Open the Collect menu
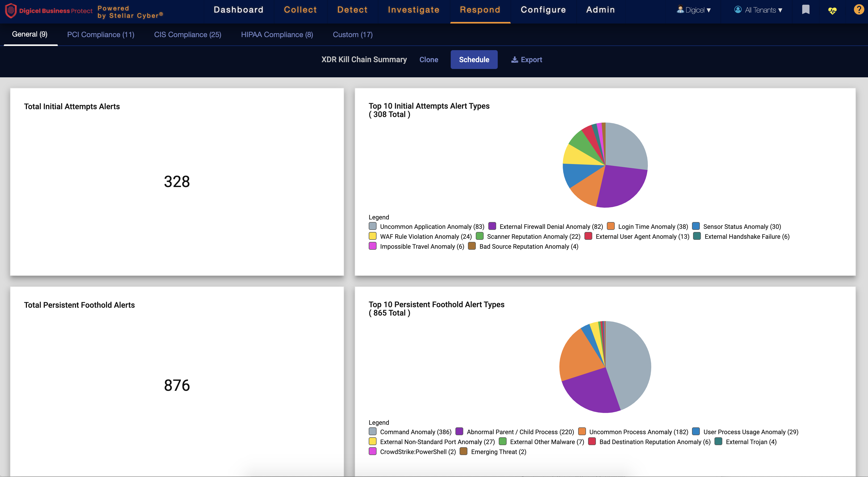 click(300, 10)
